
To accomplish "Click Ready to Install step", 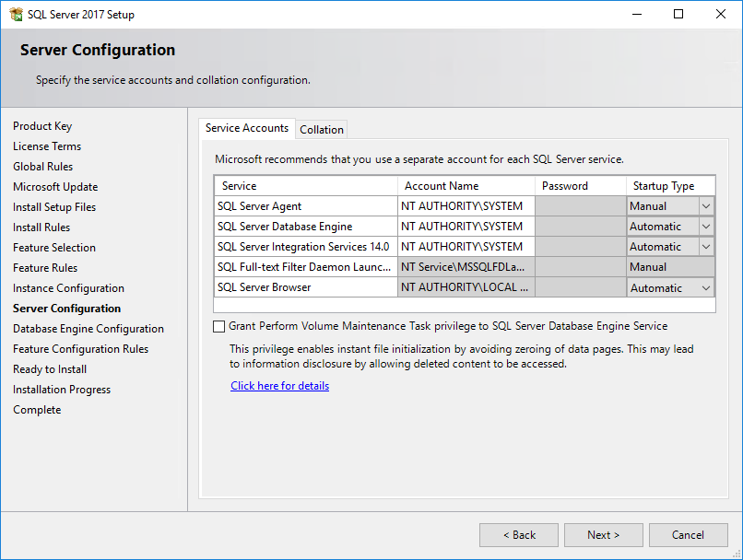I will coord(50,369).
